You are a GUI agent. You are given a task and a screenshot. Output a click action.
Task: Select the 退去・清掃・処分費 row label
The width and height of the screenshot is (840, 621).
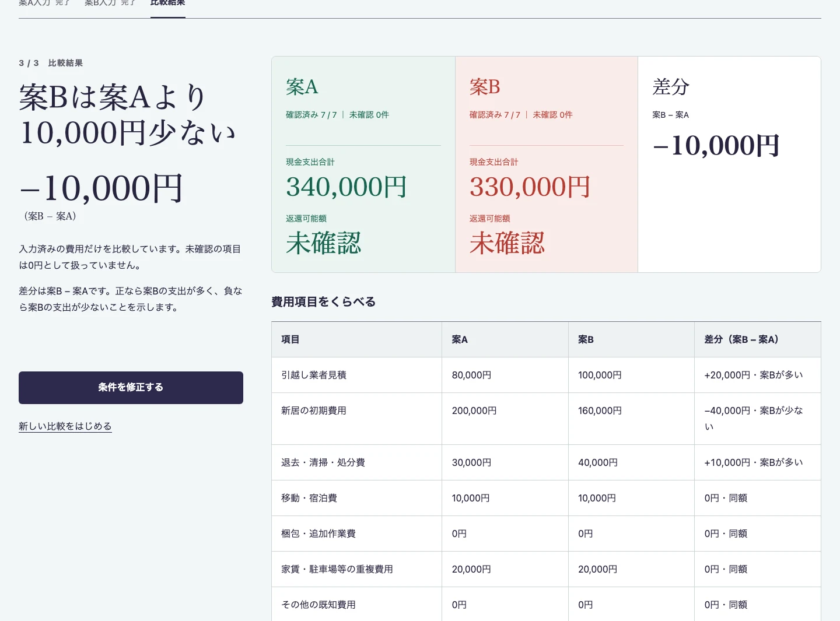323,462
